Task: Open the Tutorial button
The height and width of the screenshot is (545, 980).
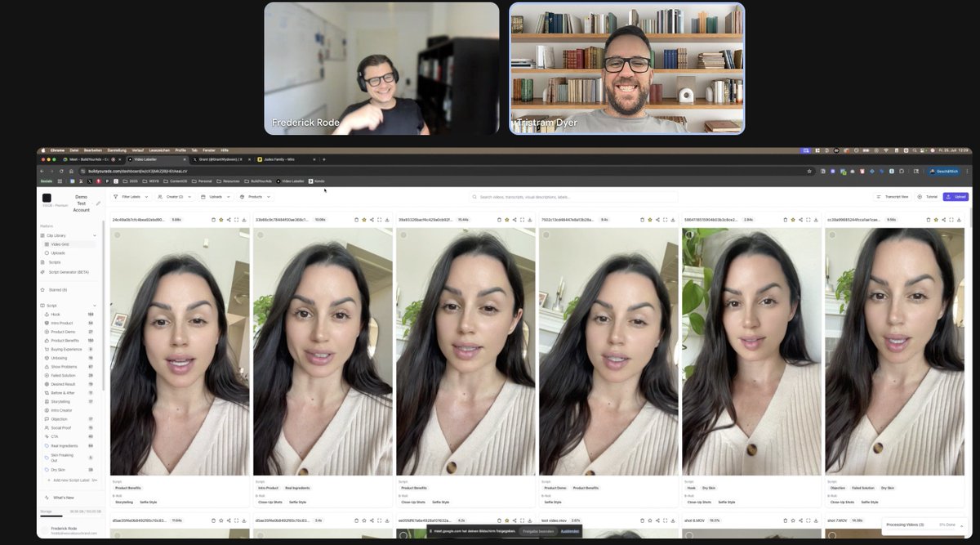Action: [928, 197]
